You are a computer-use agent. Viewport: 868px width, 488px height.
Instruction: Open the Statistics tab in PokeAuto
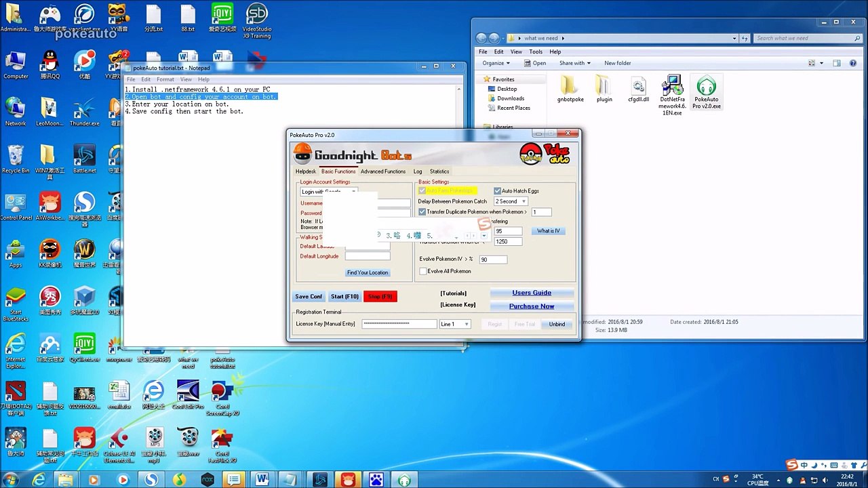coord(439,171)
